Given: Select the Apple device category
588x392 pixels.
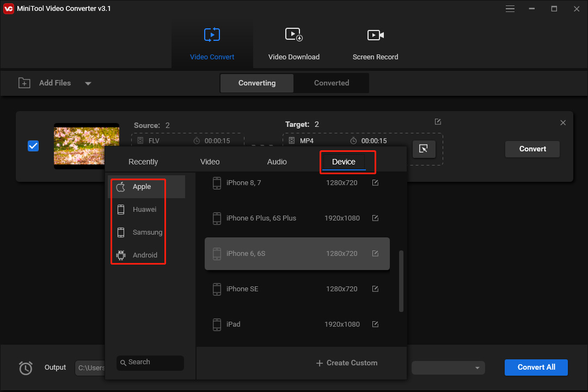Looking at the screenshot, I should click(146, 187).
